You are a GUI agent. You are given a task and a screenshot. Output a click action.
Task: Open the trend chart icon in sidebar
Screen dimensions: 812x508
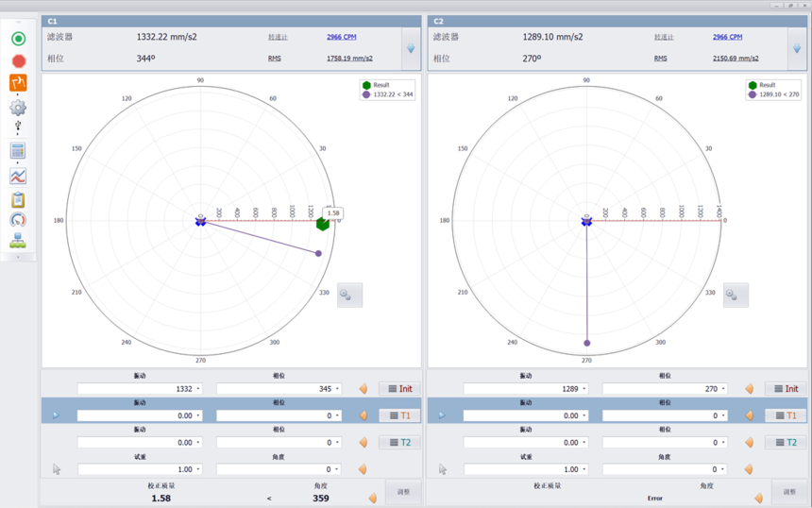pyautogui.click(x=18, y=176)
